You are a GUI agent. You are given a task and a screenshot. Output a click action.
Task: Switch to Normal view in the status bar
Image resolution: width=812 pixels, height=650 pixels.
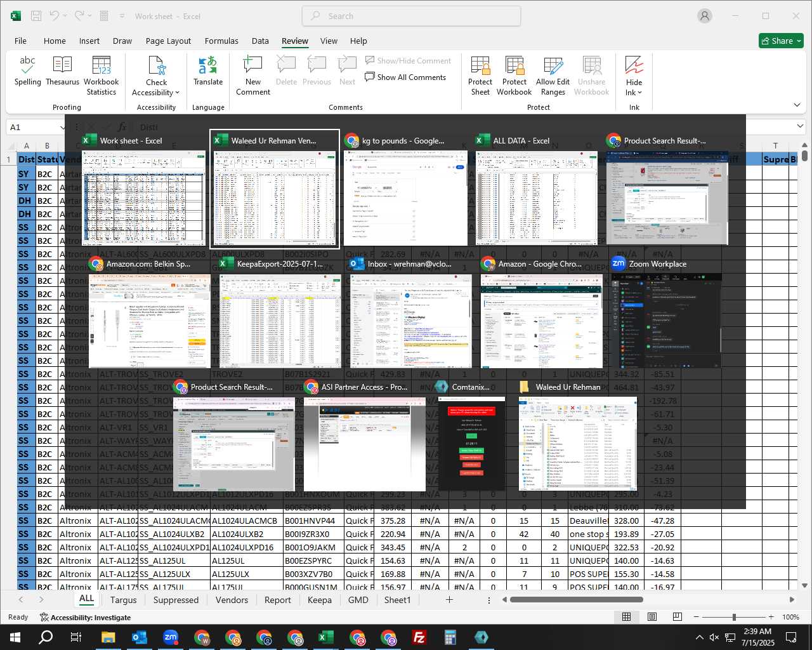click(626, 617)
